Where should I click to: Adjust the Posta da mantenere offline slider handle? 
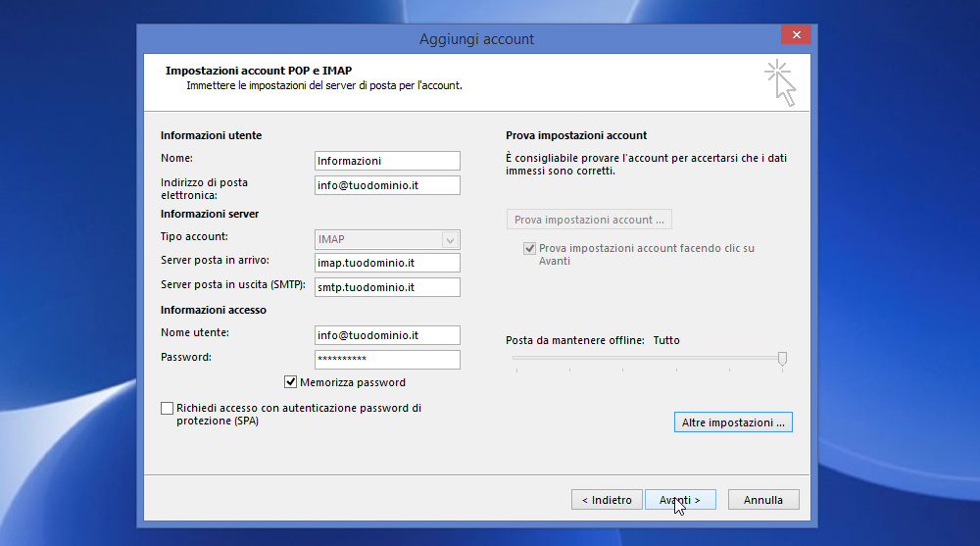click(782, 359)
